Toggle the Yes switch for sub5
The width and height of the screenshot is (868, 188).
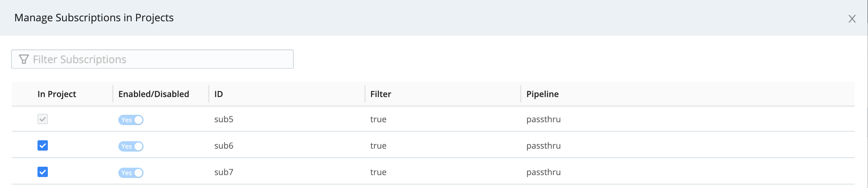click(131, 120)
